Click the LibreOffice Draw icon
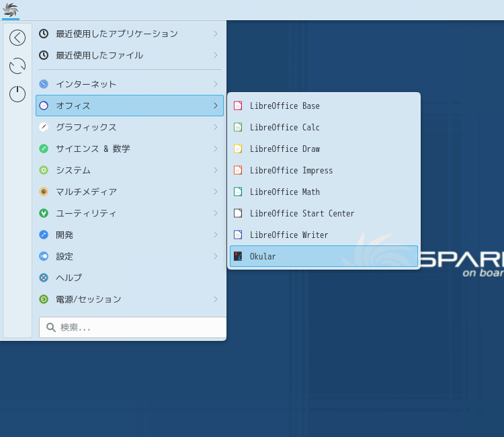 coord(238,149)
